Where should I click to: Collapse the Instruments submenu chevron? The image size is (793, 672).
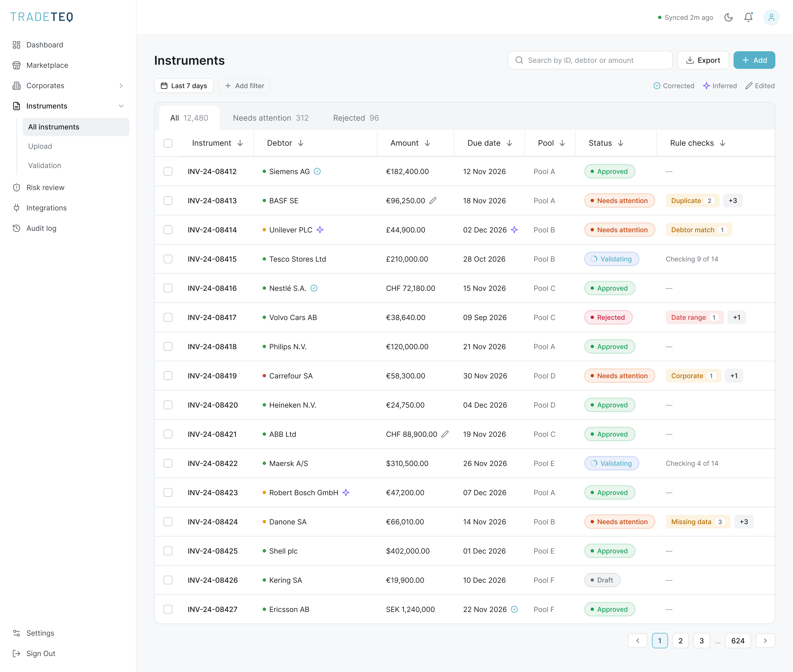(x=121, y=106)
